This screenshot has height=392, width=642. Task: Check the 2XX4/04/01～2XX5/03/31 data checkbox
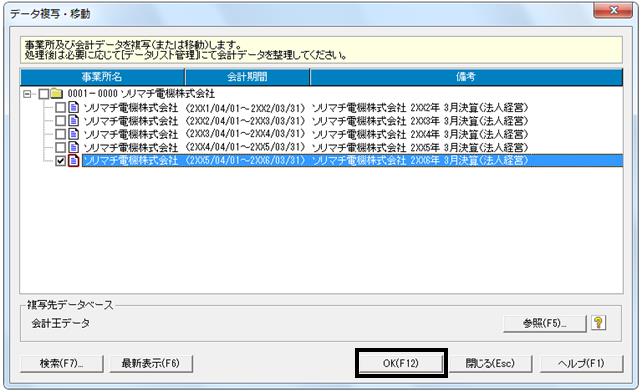(61, 147)
